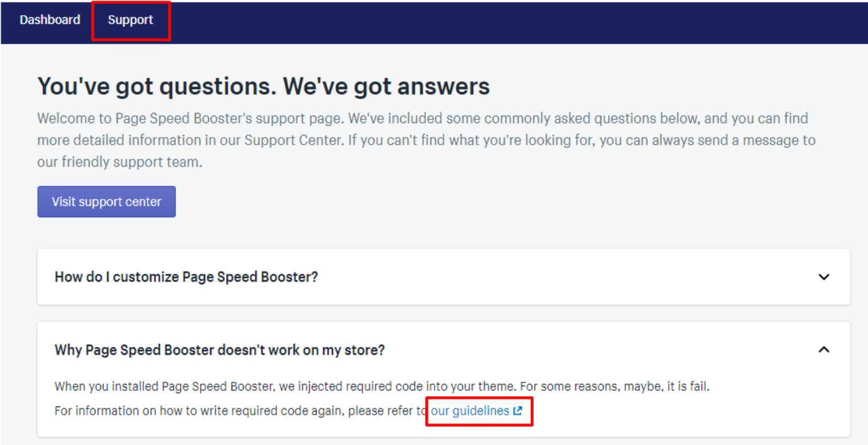Click the Support Center phrase in the welcome paragraph
This screenshot has width=868, height=445.
pyautogui.click(x=293, y=140)
